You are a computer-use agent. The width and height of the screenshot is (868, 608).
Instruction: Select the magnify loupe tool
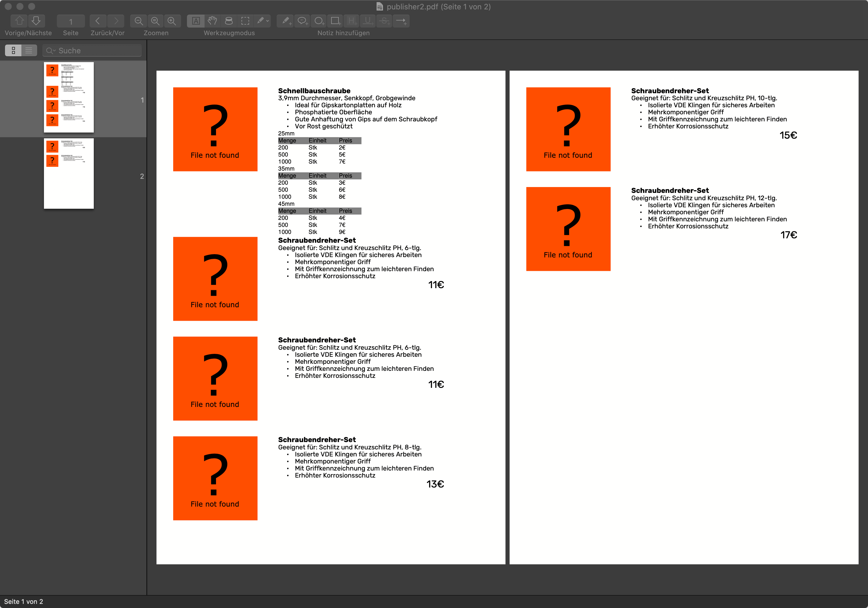[x=229, y=21]
